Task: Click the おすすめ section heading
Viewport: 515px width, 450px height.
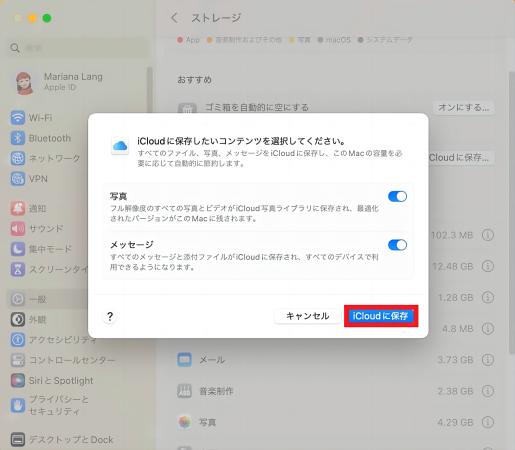Action: (x=194, y=80)
